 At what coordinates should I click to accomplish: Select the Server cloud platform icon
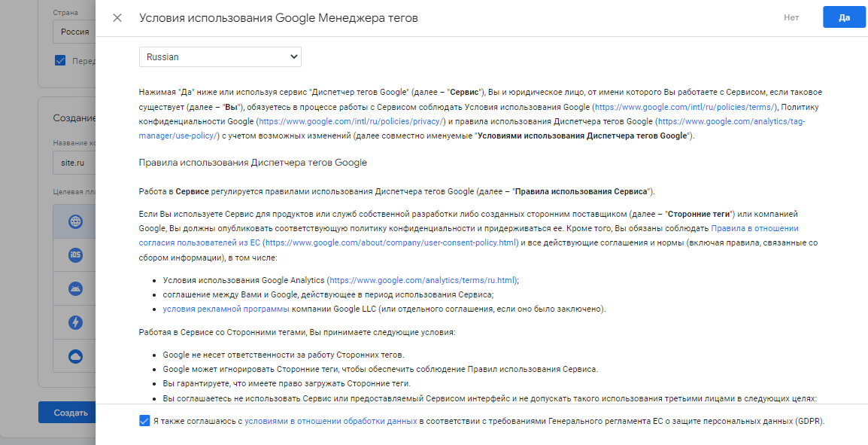(x=75, y=356)
